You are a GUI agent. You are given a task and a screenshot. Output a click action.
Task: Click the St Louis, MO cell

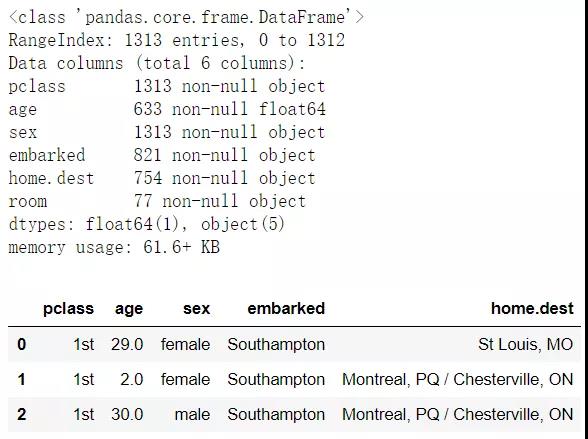pos(525,345)
